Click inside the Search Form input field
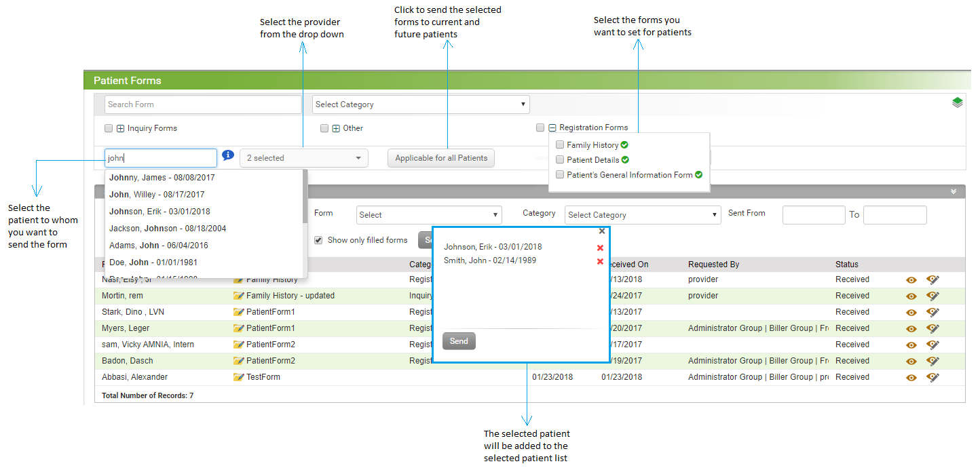Image resolution: width=980 pixels, height=468 pixels. 204,104
